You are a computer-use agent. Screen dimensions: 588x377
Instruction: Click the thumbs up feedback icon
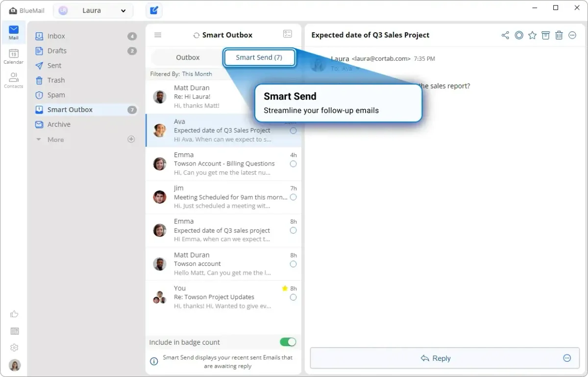14,314
